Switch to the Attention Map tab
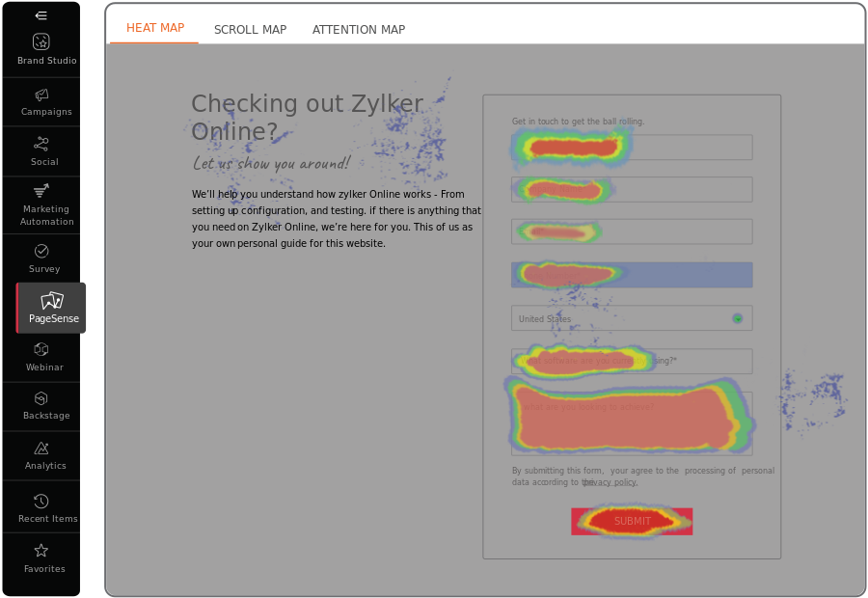The image size is (868, 598). (359, 30)
